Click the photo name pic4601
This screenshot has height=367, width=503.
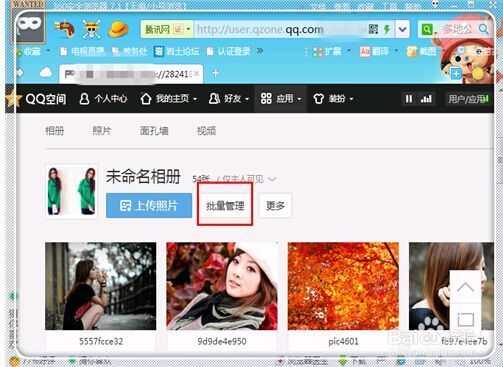point(343,341)
